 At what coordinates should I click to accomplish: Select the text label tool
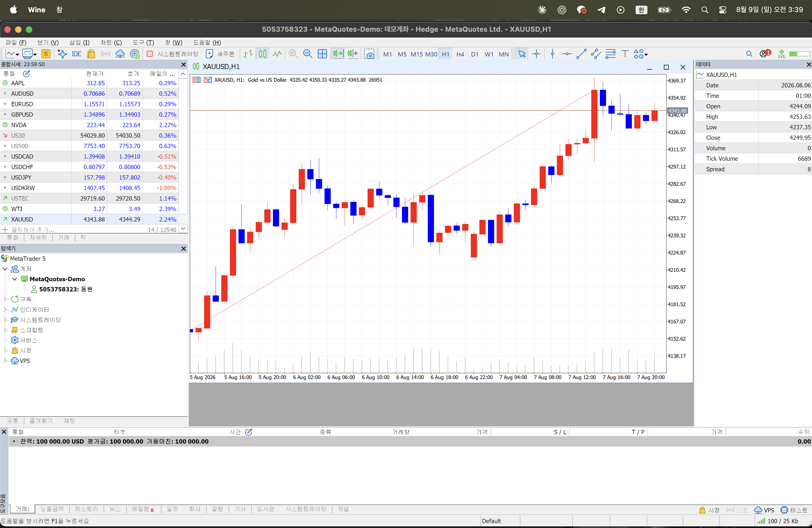click(x=625, y=54)
